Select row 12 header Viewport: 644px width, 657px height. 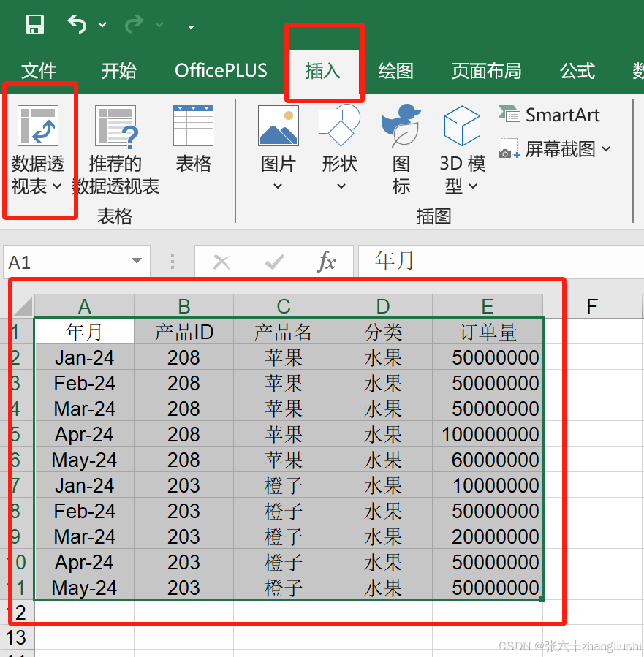click(x=18, y=612)
